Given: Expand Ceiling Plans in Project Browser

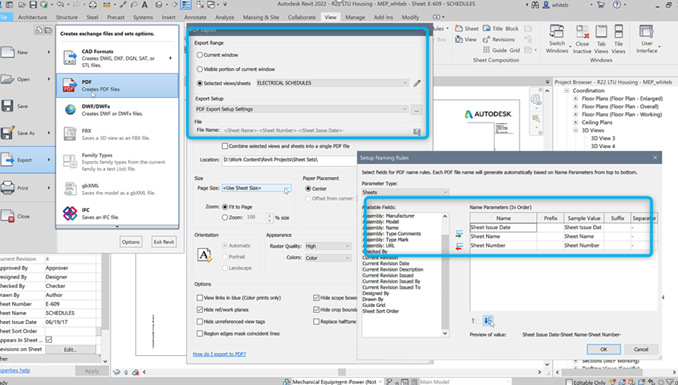Looking at the screenshot, I should click(576, 122).
